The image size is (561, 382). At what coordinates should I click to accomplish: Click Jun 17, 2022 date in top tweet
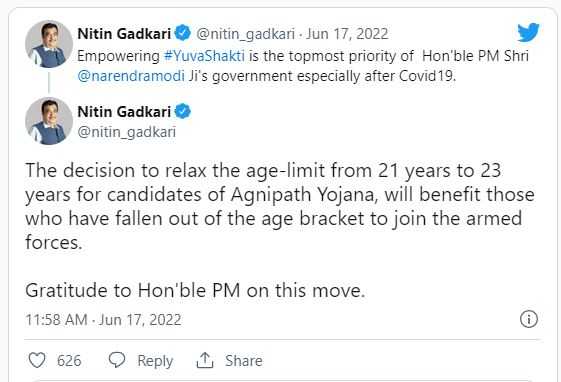[x=347, y=34]
